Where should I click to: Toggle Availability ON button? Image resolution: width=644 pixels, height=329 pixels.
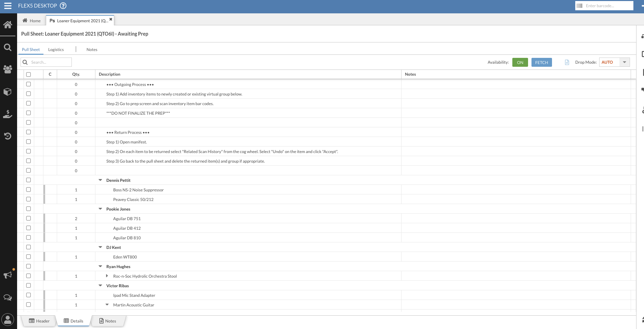point(520,62)
